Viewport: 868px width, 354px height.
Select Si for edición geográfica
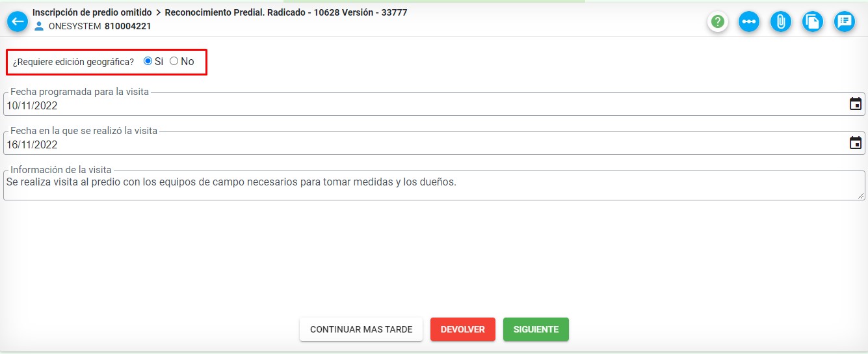pyautogui.click(x=148, y=61)
